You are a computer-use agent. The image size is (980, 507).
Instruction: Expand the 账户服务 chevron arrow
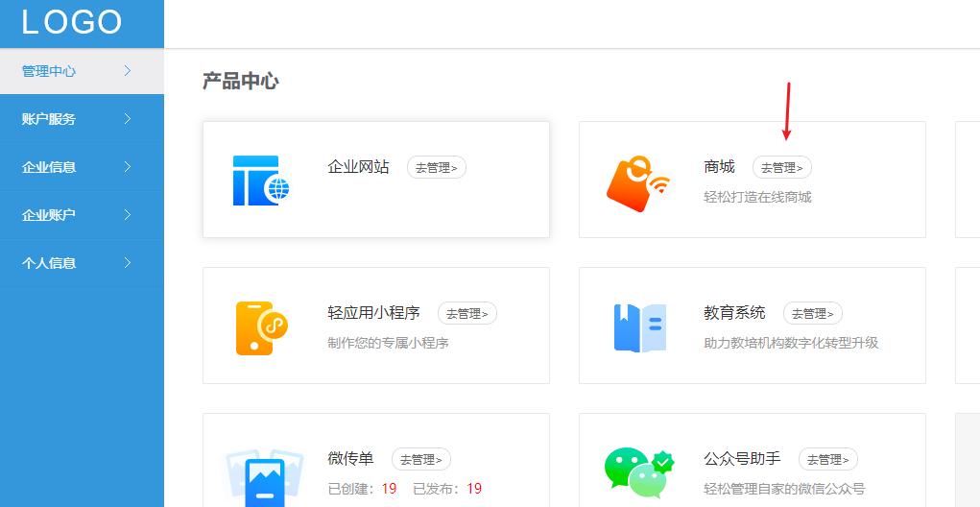tap(128, 119)
